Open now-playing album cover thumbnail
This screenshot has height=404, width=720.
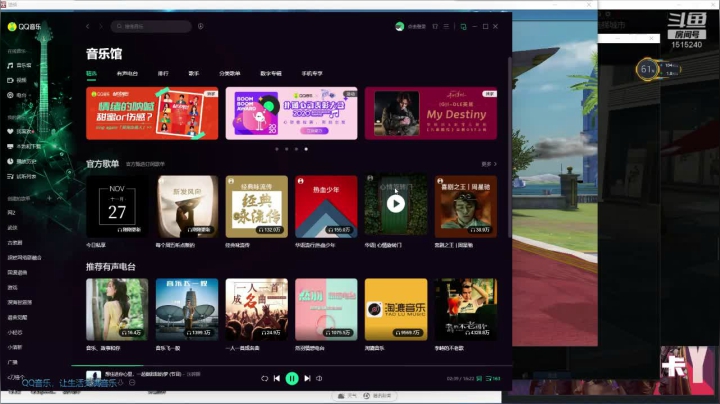[x=93, y=376]
